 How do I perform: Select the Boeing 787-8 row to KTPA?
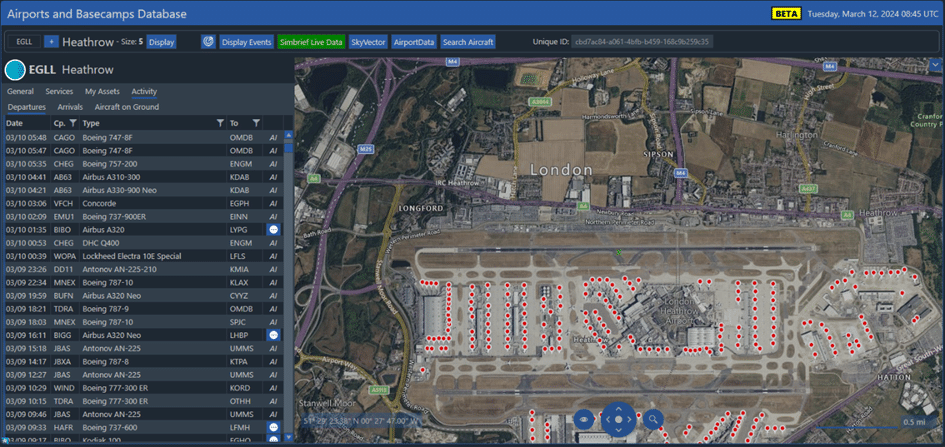(143, 361)
